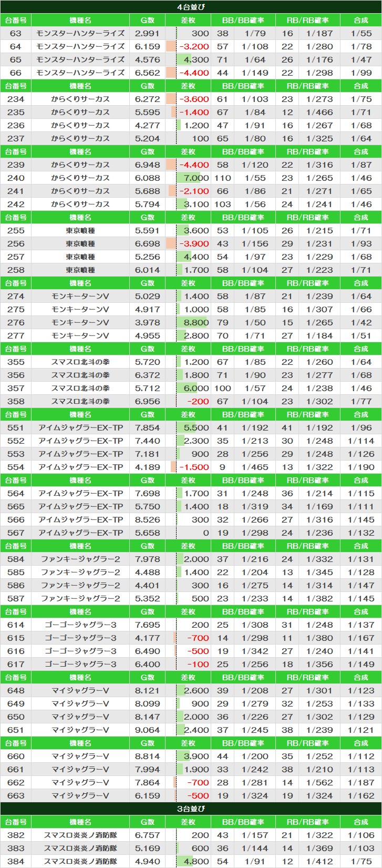Select -2,100 difference value in row 241
Viewport: 382px width, 868px height.
click(194, 191)
